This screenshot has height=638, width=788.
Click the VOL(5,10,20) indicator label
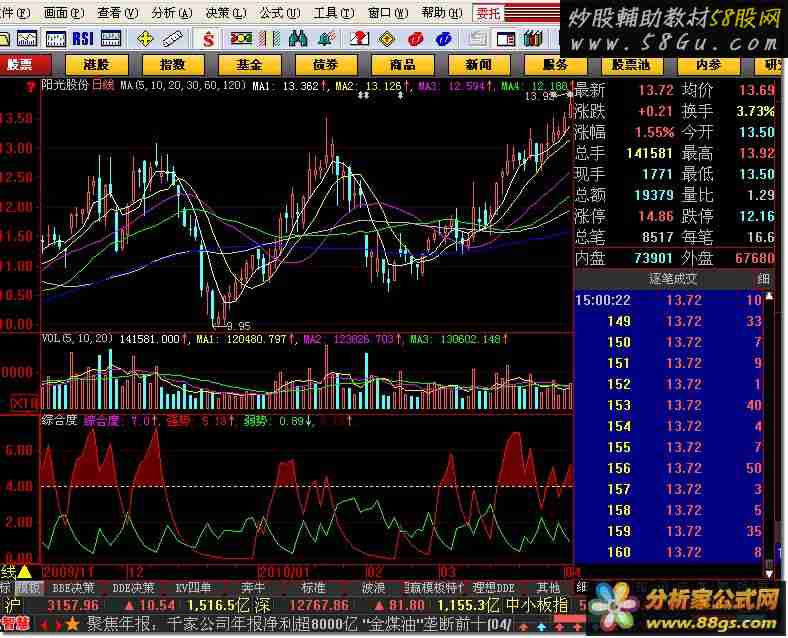coord(77,339)
